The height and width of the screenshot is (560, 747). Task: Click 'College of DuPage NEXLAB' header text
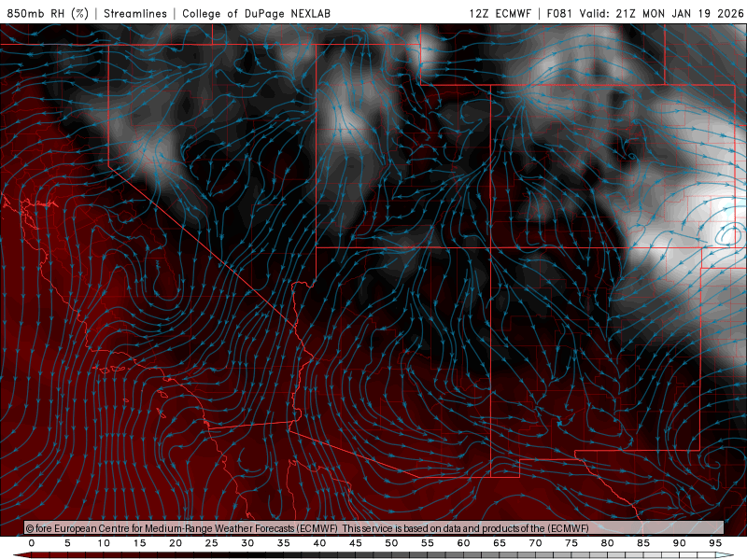click(x=256, y=14)
